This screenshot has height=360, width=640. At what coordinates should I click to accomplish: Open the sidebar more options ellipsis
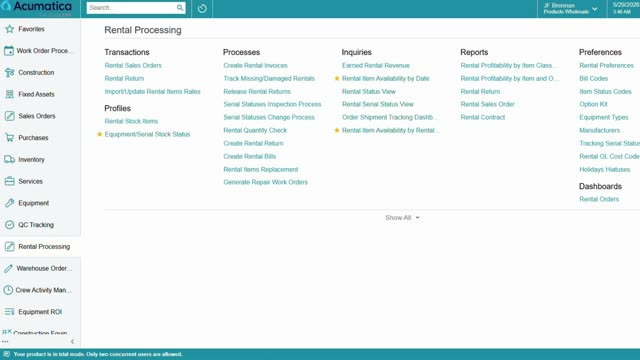[x=5, y=342]
